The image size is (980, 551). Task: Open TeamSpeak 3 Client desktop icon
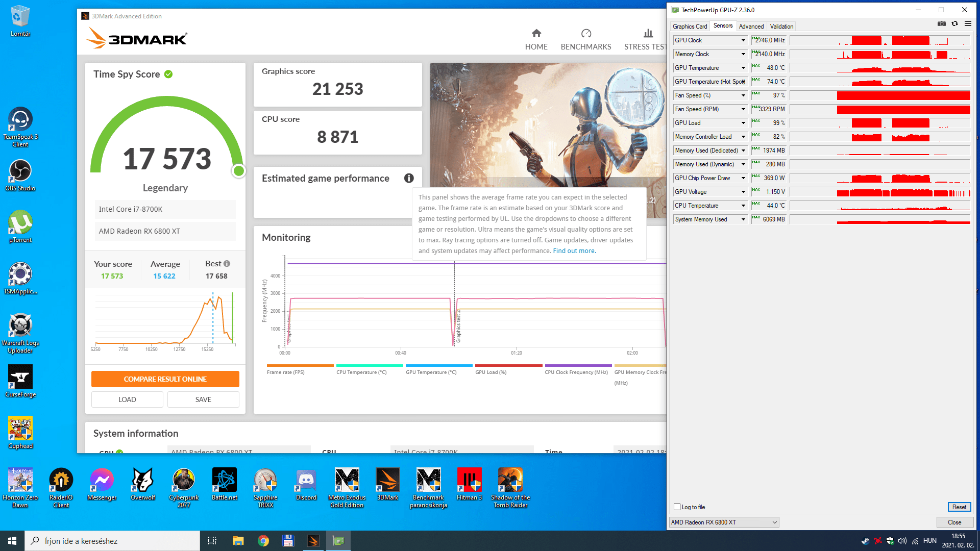[x=20, y=128]
